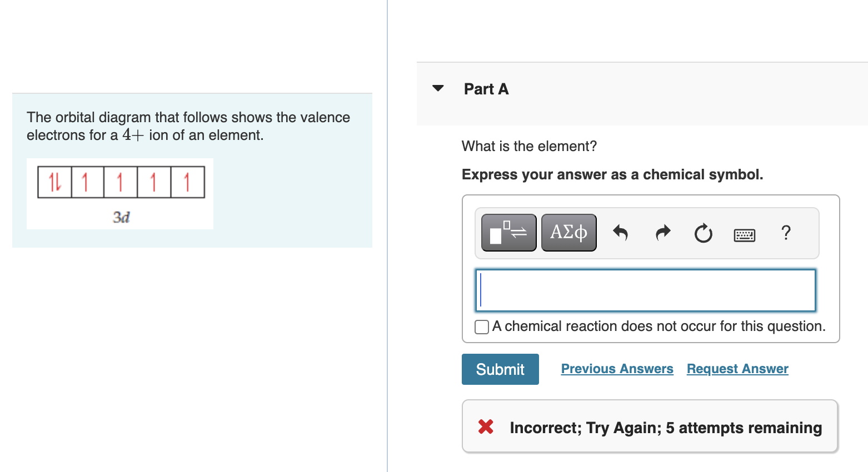This screenshot has width=868, height=472.
Task: Click the red X incorrect icon
Action: 486,426
